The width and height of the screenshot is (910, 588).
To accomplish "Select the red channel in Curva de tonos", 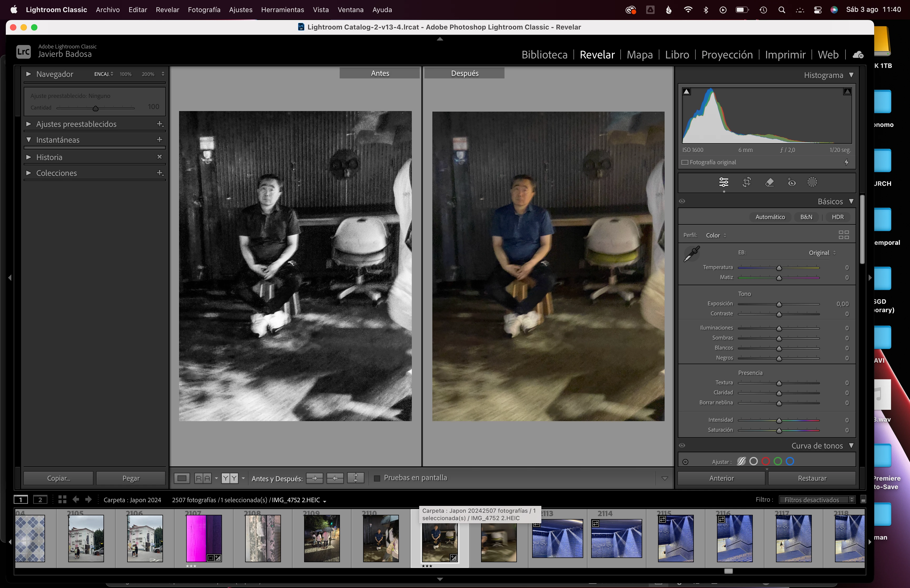I will [x=766, y=461].
